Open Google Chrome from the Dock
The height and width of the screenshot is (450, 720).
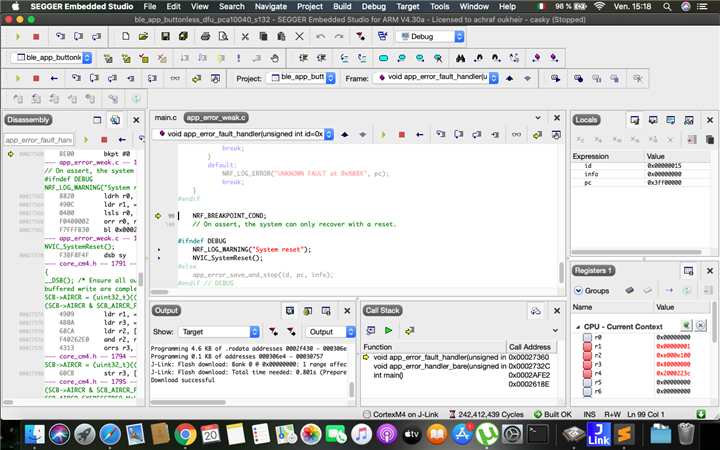click(x=186, y=433)
